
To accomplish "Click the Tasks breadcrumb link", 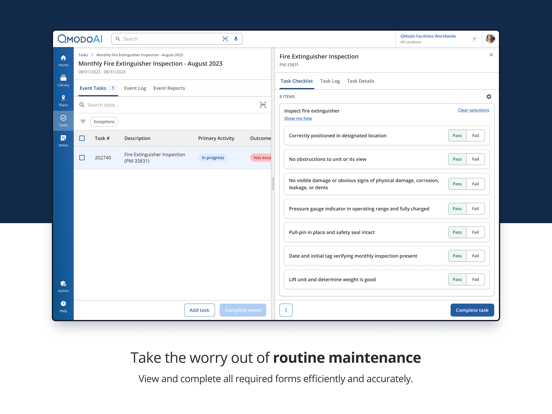I will [83, 55].
